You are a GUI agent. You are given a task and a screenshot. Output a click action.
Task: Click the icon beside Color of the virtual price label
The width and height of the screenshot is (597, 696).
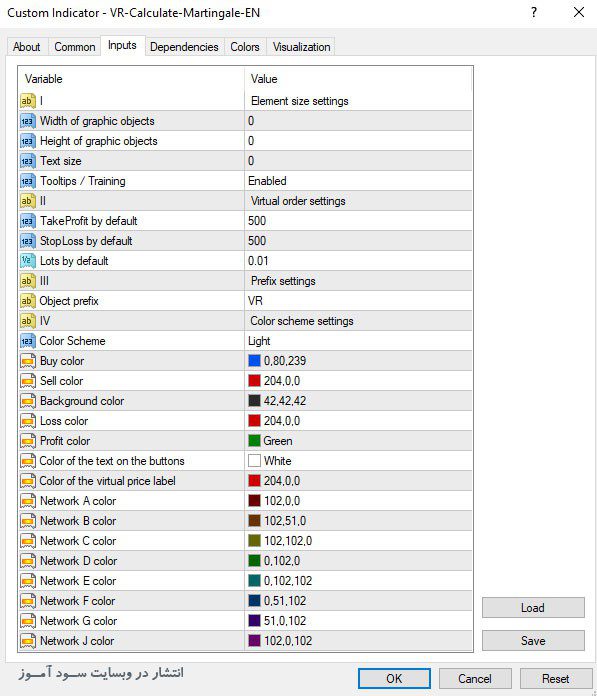28,481
